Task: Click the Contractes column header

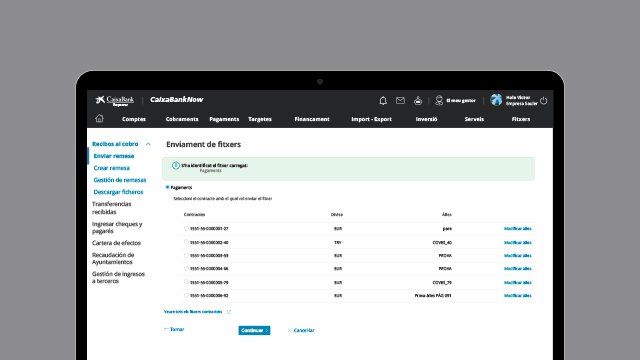Action: (x=194, y=214)
